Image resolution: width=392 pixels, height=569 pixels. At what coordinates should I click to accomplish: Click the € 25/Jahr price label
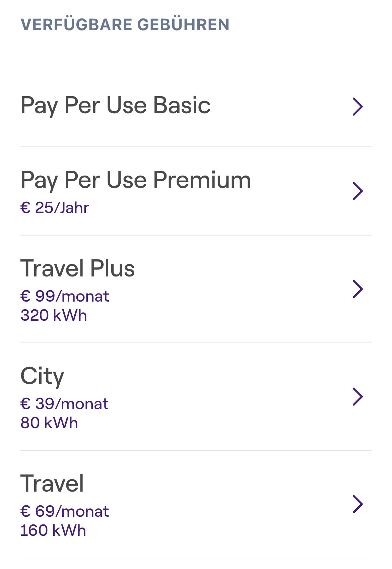point(55,208)
